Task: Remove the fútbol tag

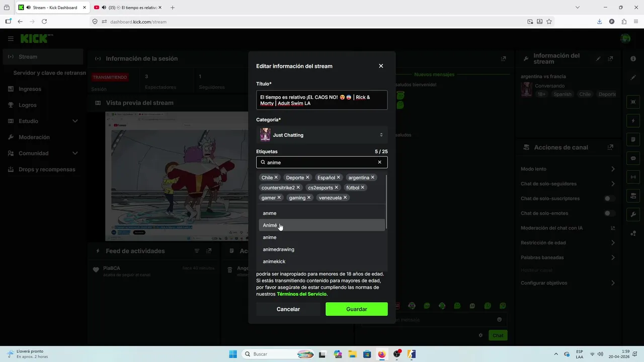Action: click(363, 188)
